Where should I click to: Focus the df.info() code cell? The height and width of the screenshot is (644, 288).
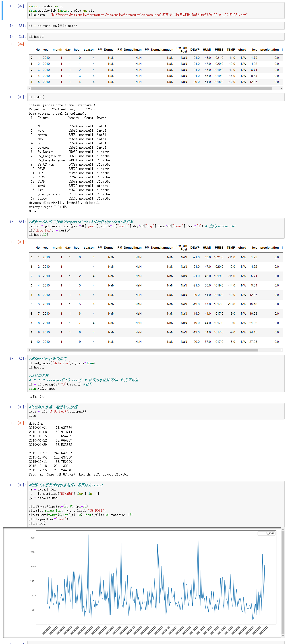(156, 97)
